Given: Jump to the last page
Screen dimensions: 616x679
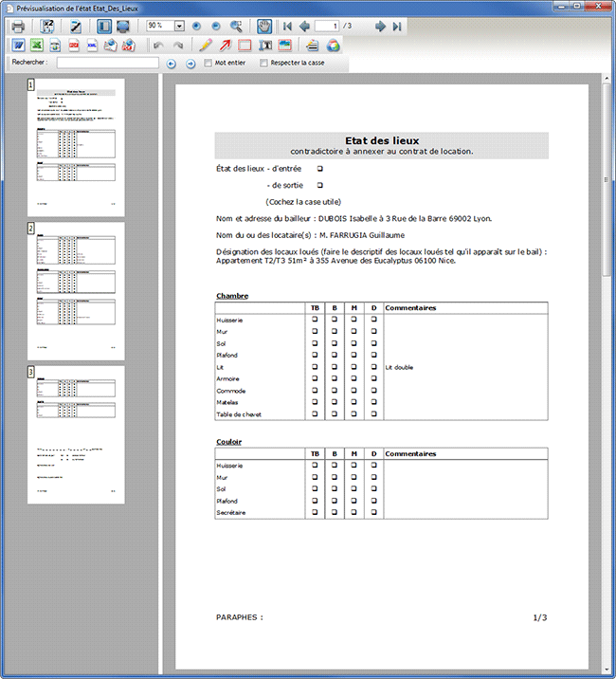Looking at the screenshot, I should pyautogui.click(x=397, y=27).
